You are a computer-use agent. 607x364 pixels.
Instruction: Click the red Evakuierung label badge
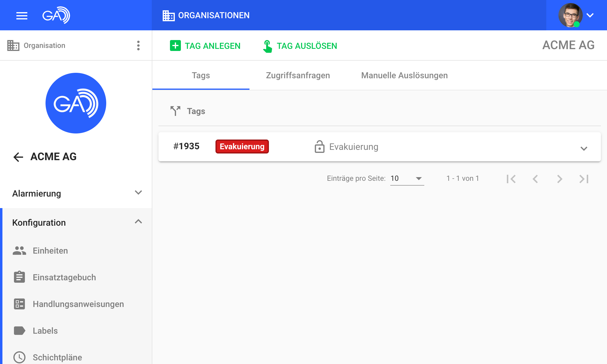242,147
